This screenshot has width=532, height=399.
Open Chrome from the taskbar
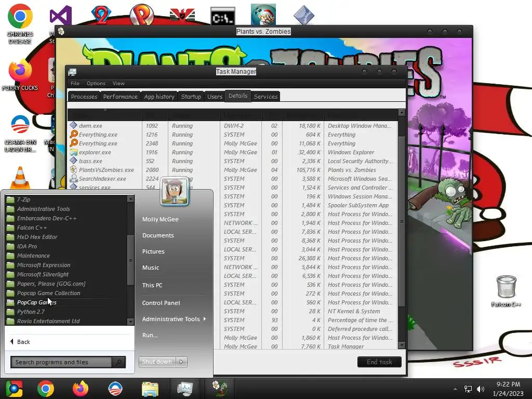coord(46,389)
